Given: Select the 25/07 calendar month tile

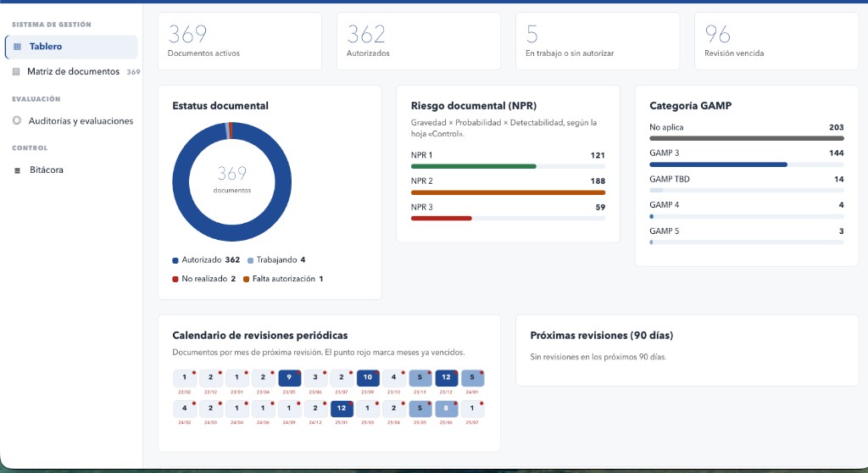Looking at the screenshot, I should pos(472,409).
